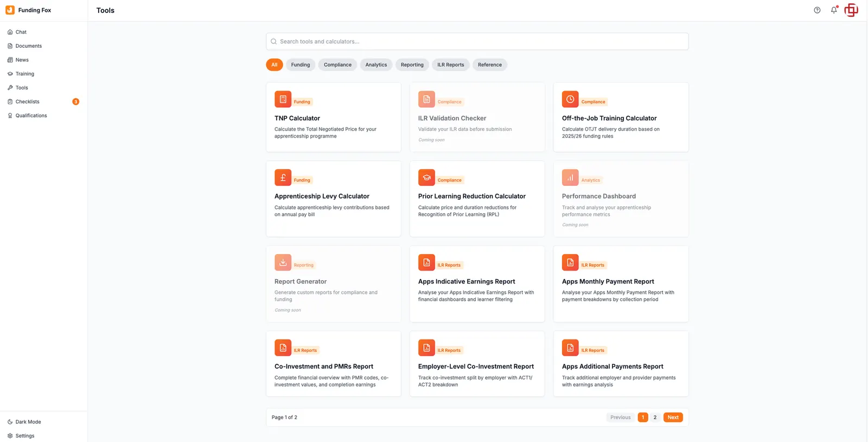Open the Apps Indicative Earnings Report title
Image resolution: width=868 pixels, height=442 pixels.
[x=467, y=282]
